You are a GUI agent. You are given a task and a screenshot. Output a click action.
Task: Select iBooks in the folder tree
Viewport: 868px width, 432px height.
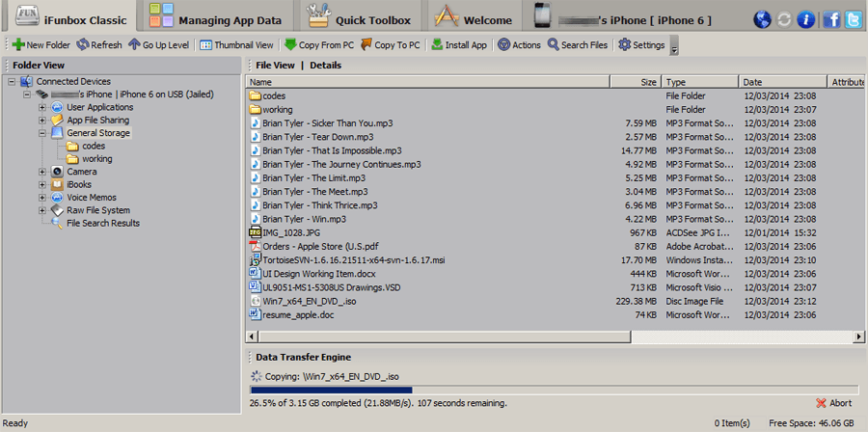[x=79, y=185]
